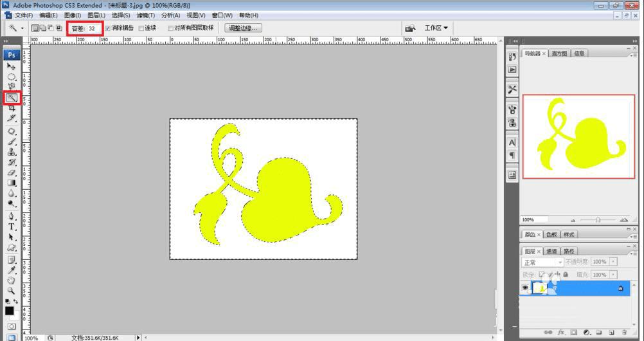Uncheck the 消除锯齿 anti-alias checkbox
This screenshot has height=341, width=644.
pyautogui.click(x=107, y=28)
